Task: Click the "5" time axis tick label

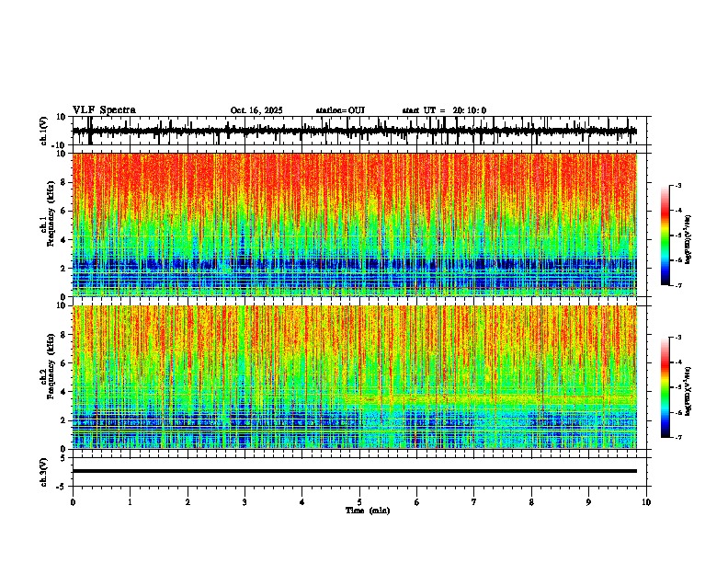Action: coord(359,502)
